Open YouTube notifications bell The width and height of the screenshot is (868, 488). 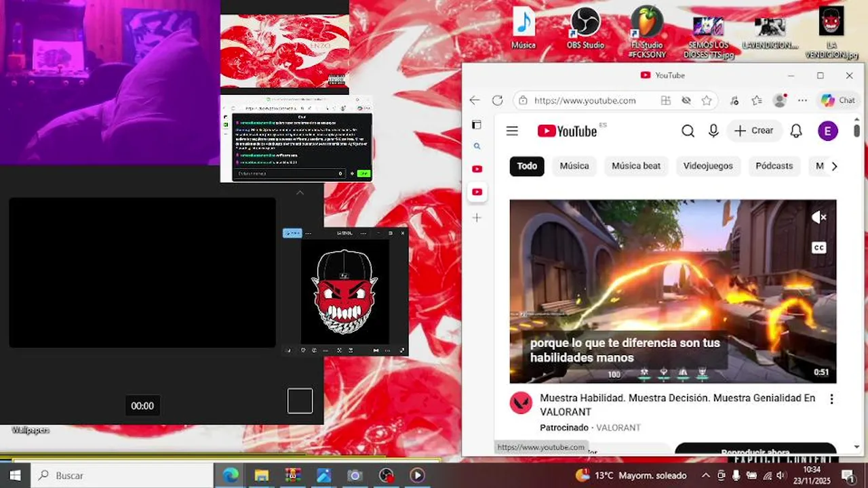pyautogui.click(x=796, y=131)
